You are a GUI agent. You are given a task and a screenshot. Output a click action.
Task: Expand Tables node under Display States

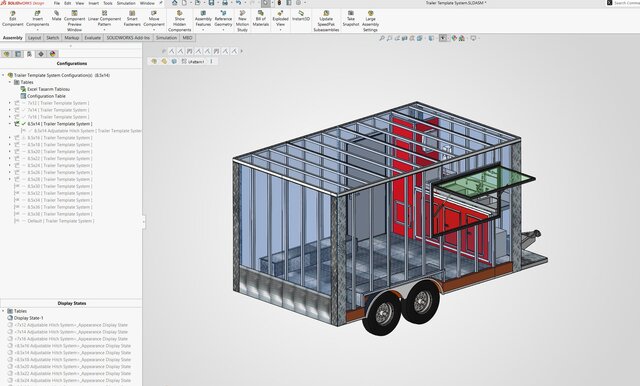3,311
